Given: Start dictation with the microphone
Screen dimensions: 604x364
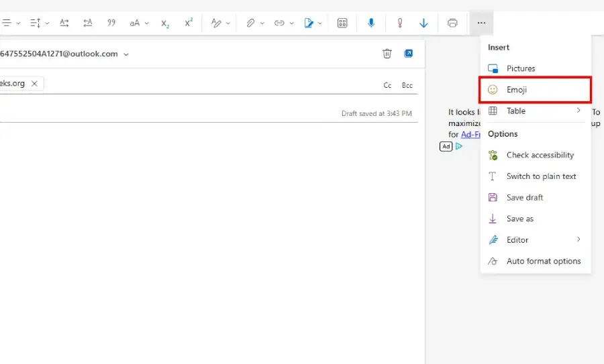Looking at the screenshot, I should 371,23.
